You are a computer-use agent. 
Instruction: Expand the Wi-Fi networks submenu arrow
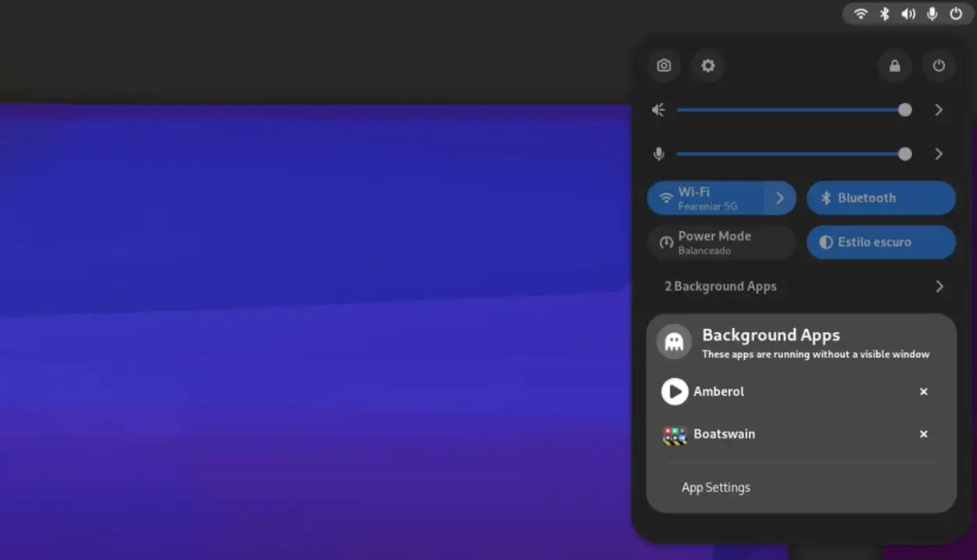[x=780, y=198]
